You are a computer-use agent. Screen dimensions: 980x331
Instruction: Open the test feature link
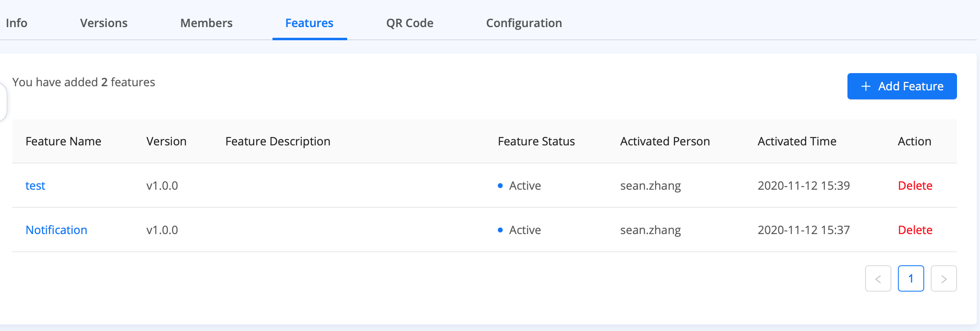[x=35, y=186]
